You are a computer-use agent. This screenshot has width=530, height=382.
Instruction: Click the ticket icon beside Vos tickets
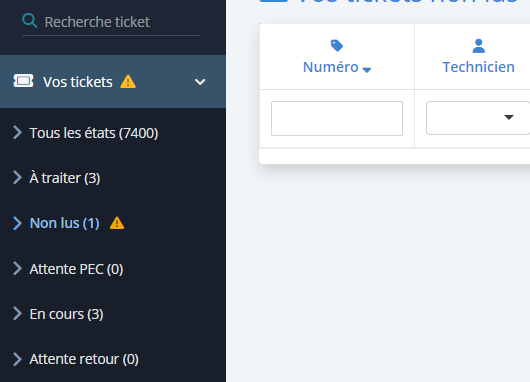click(23, 81)
